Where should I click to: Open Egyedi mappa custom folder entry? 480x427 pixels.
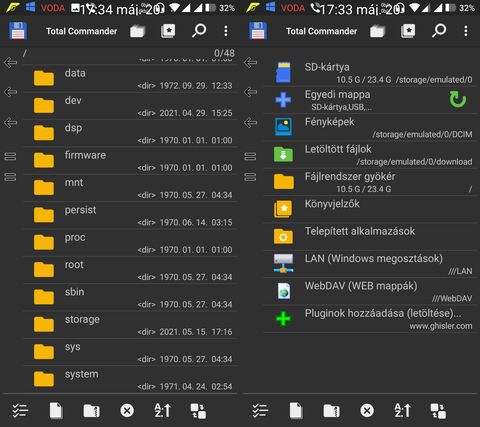370,100
